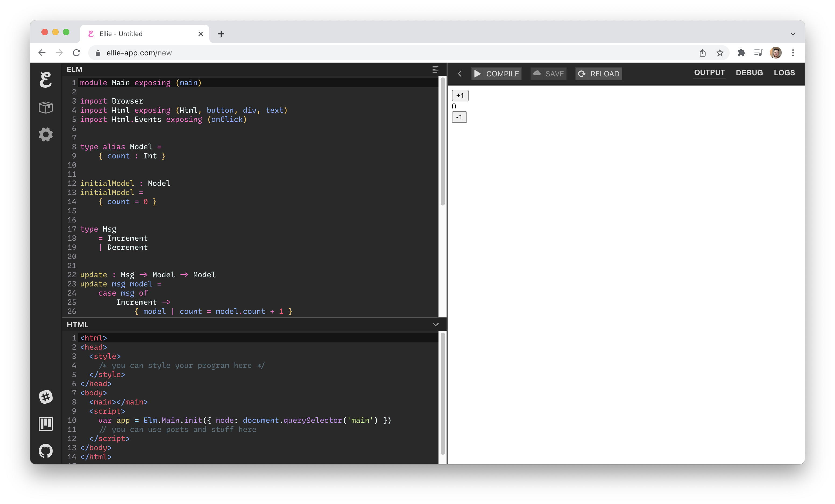This screenshot has height=504, width=835.
Task: Collapse the HTML editor panel chevron
Action: pos(436,325)
